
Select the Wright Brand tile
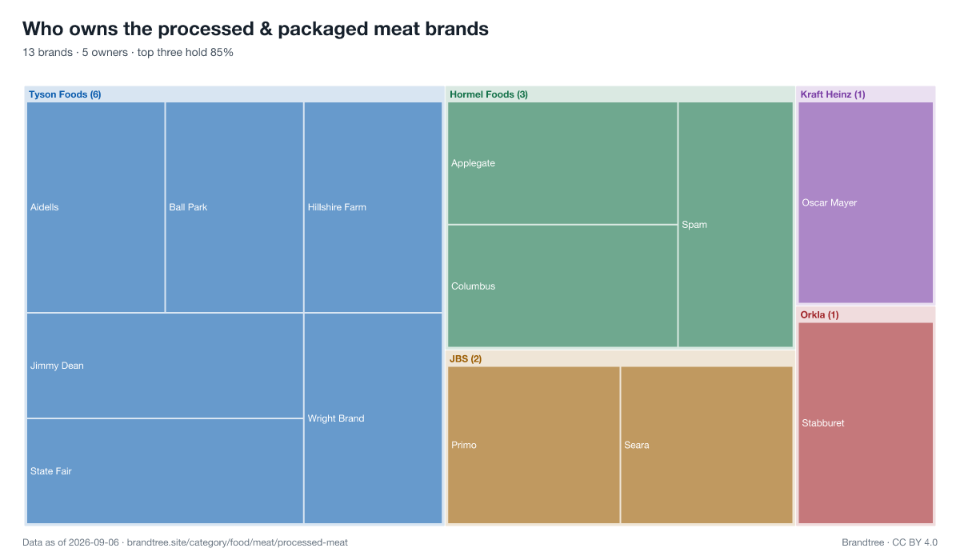tap(373, 418)
